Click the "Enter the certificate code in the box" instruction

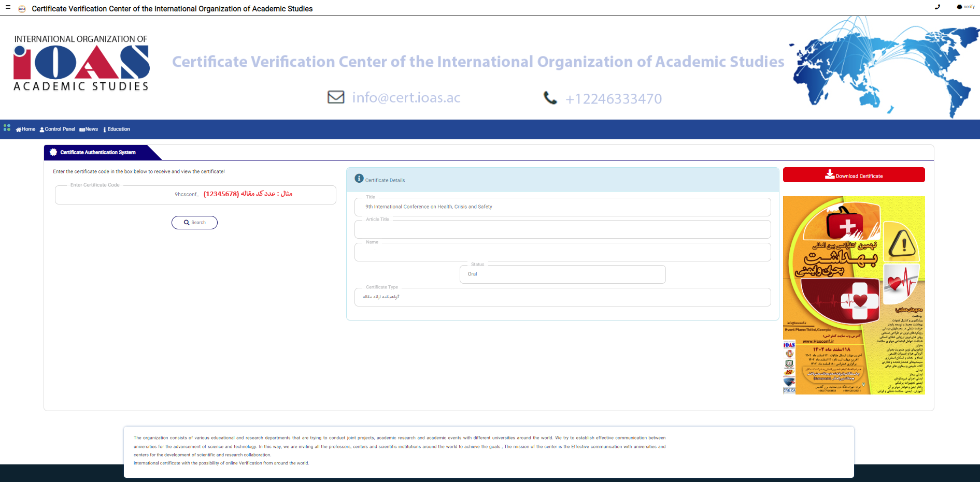pyautogui.click(x=139, y=171)
